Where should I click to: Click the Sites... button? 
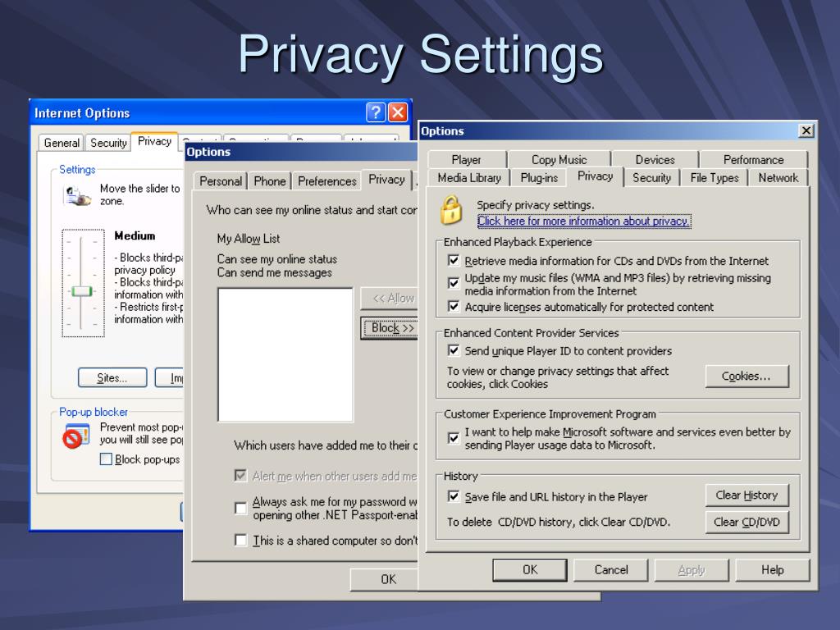tap(112, 377)
